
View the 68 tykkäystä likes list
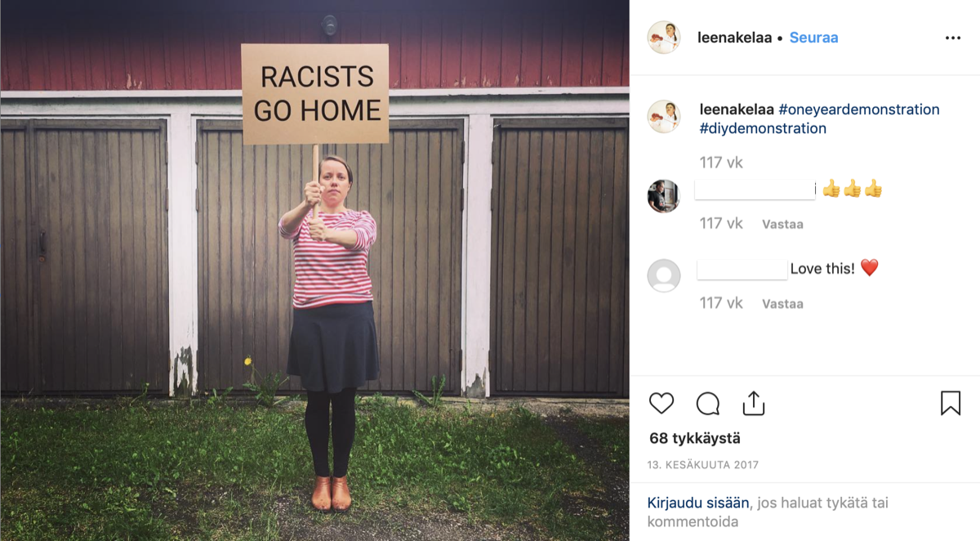click(695, 439)
